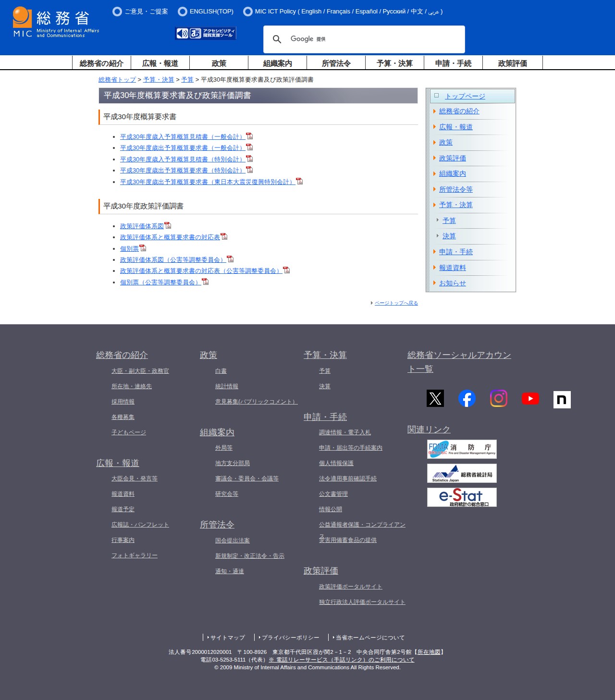Open the 政策 navigation menu

tap(219, 63)
